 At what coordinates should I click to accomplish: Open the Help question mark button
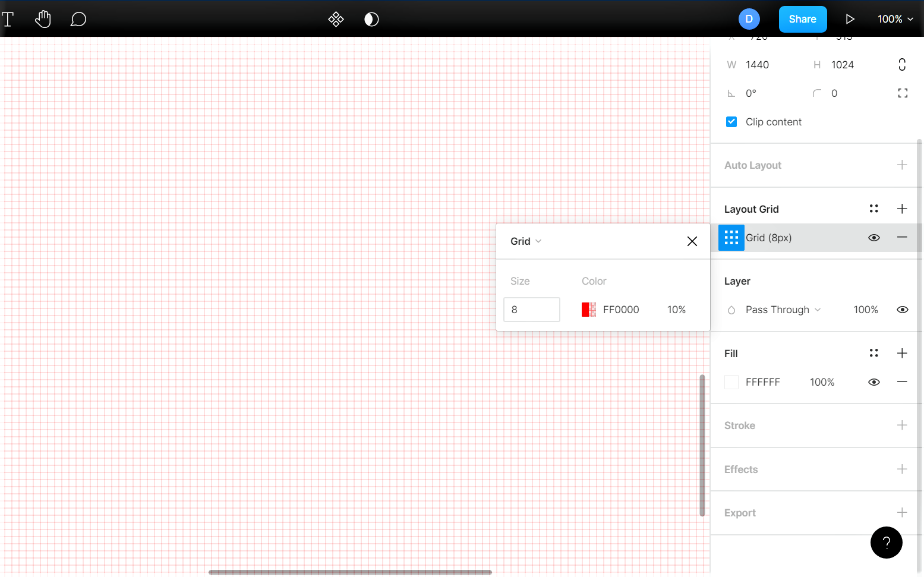(886, 543)
